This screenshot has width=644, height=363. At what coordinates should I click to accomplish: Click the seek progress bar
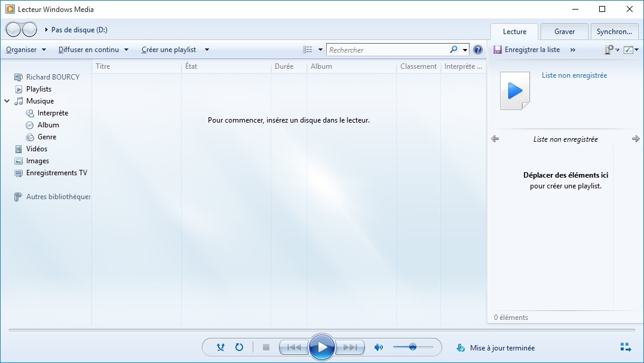coord(322,330)
